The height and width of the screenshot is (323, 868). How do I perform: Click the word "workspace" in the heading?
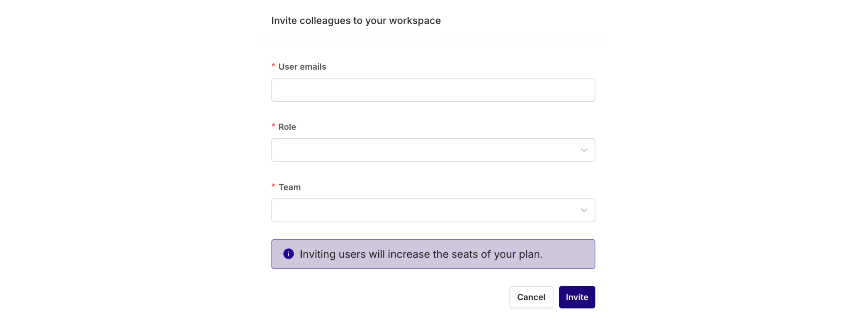[x=415, y=21]
